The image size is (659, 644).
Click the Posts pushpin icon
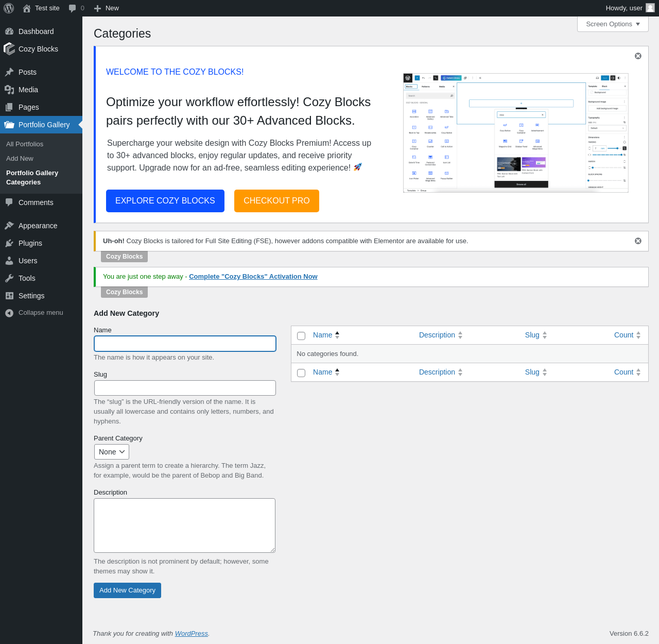9,72
